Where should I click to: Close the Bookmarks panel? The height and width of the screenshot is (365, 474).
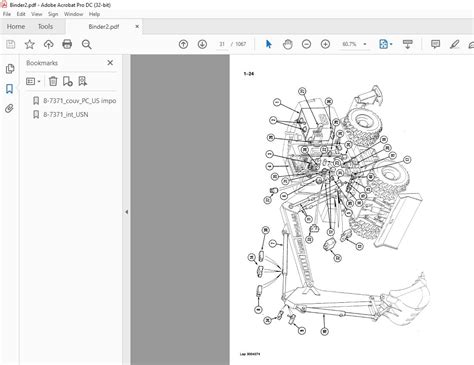tap(110, 63)
